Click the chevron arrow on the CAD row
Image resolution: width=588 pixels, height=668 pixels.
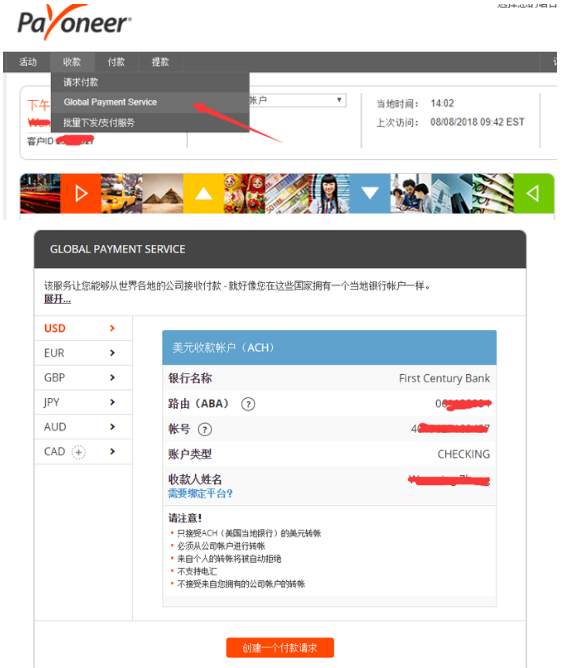coord(112,452)
